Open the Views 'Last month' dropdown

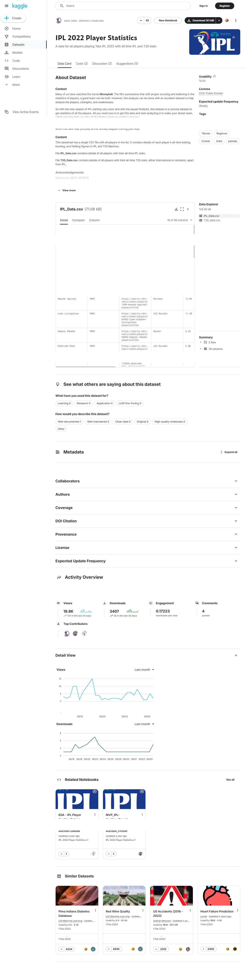coord(144,670)
